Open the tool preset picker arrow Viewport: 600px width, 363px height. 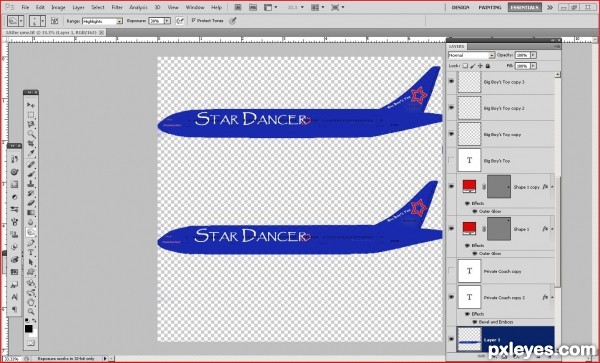point(21,21)
